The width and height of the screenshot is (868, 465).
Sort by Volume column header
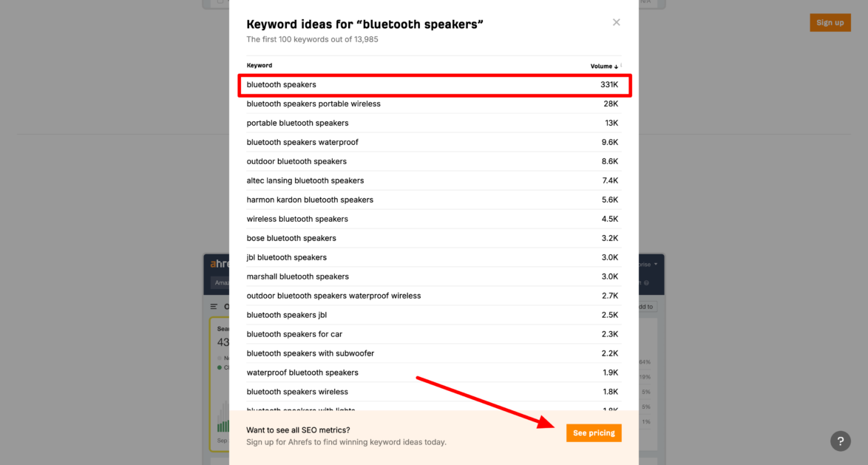(x=604, y=66)
